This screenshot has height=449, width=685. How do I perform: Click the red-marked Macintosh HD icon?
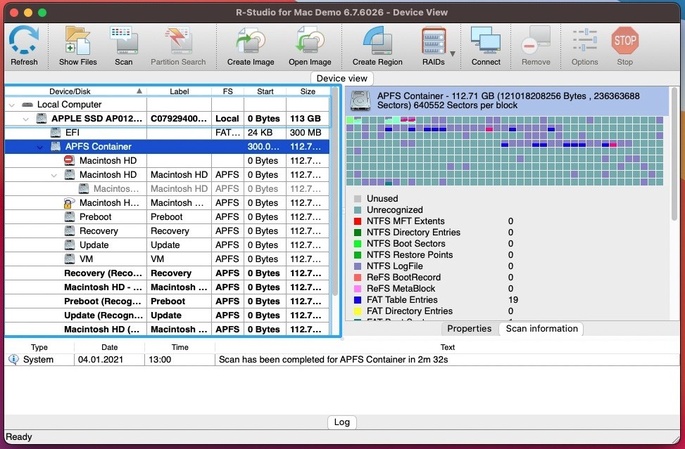pyautogui.click(x=69, y=160)
